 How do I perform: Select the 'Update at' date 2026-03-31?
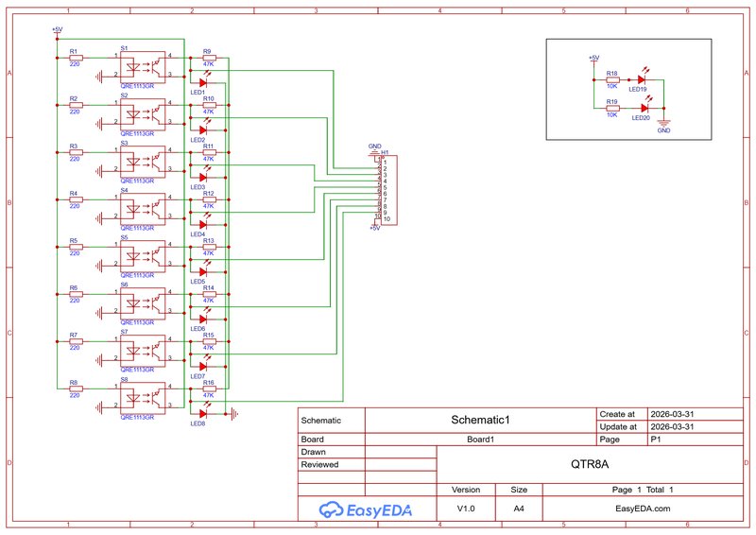pyautogui.click(x=672, y=426)
